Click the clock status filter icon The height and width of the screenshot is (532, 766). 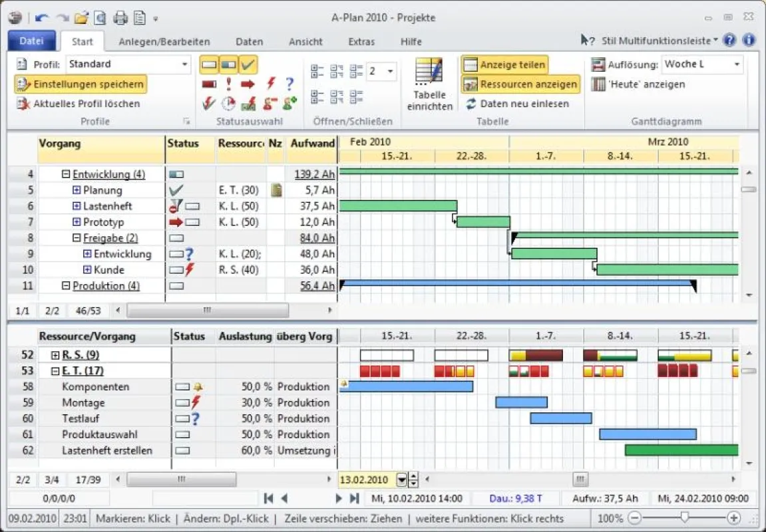(x=228, y=103)
